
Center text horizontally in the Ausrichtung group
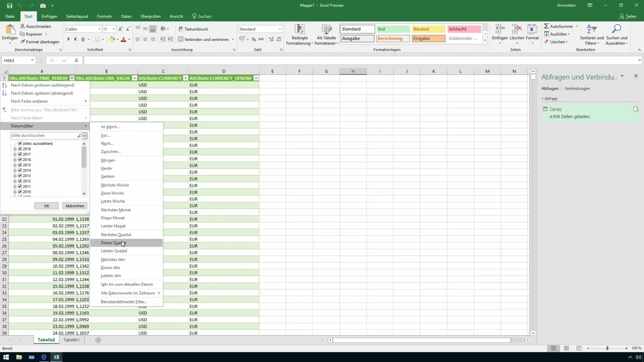(145, 39)
